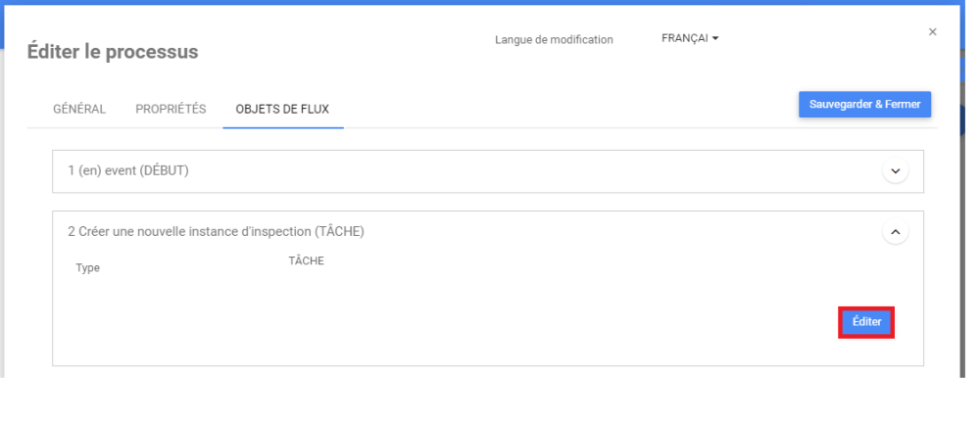
Task: Click the Éditer le processus title
Action: 113,52
